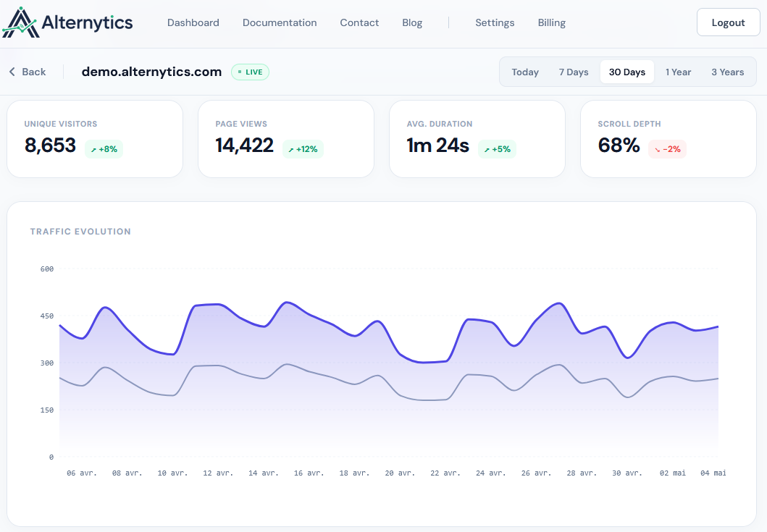The width and height of the screenshot is (767, 532).
Task: Click the 30 avr. x-axis date
Action: coord(627,473)
